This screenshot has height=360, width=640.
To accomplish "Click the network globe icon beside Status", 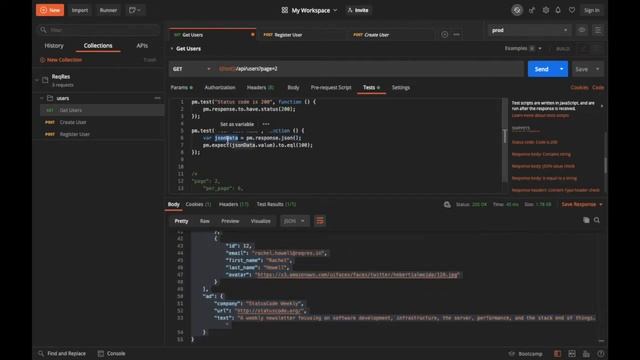I will click(447, 204).
